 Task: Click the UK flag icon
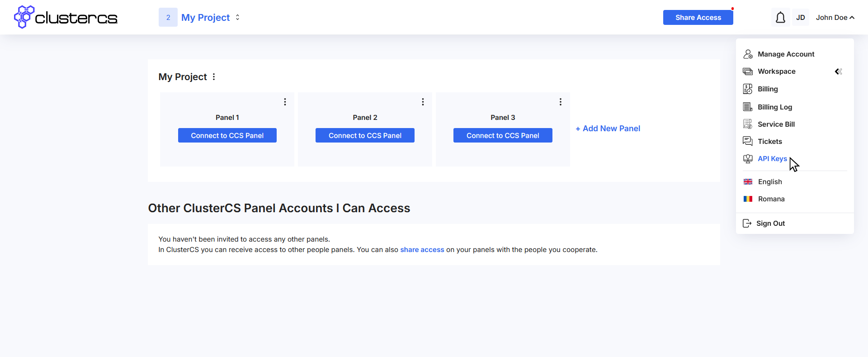748,181
